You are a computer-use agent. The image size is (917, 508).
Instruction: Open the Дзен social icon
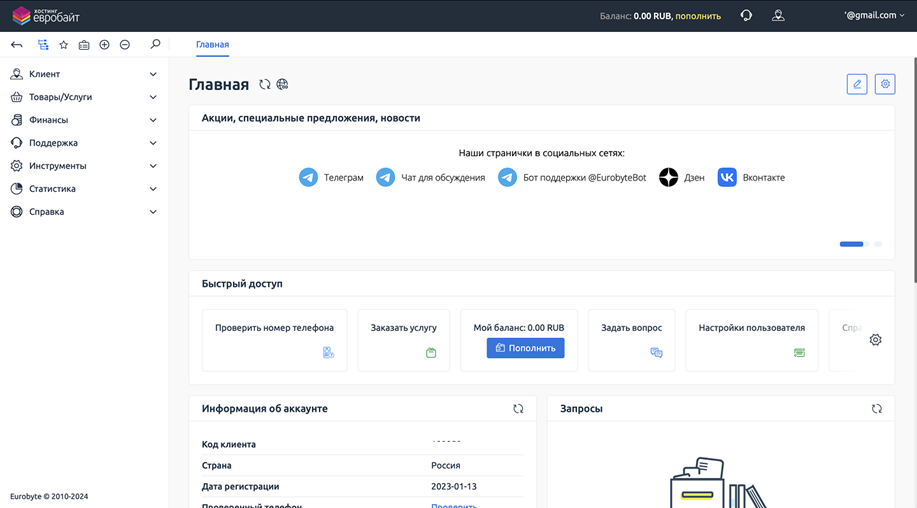[668, 177]
